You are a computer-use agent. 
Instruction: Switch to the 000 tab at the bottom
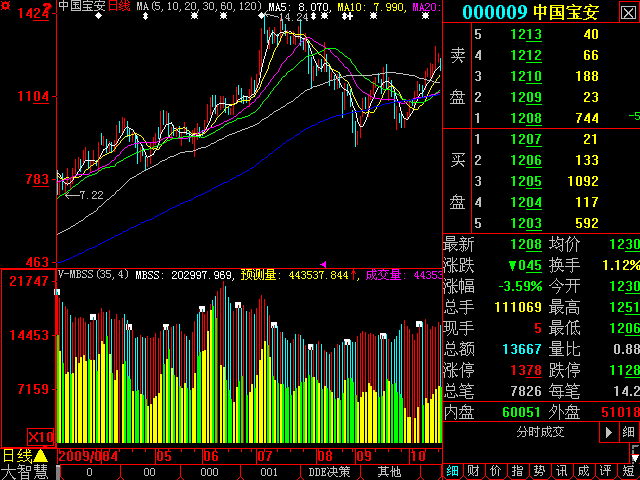(x=209, y=472)
